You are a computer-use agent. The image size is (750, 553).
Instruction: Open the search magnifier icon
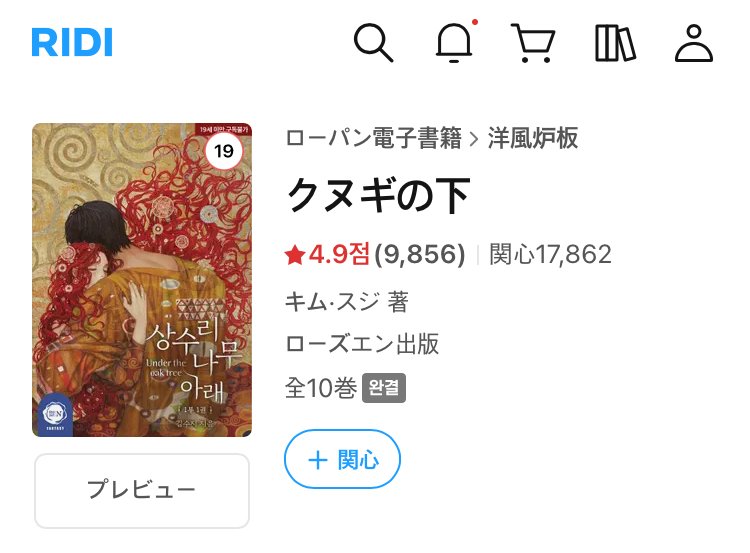(x=373, y=43)
